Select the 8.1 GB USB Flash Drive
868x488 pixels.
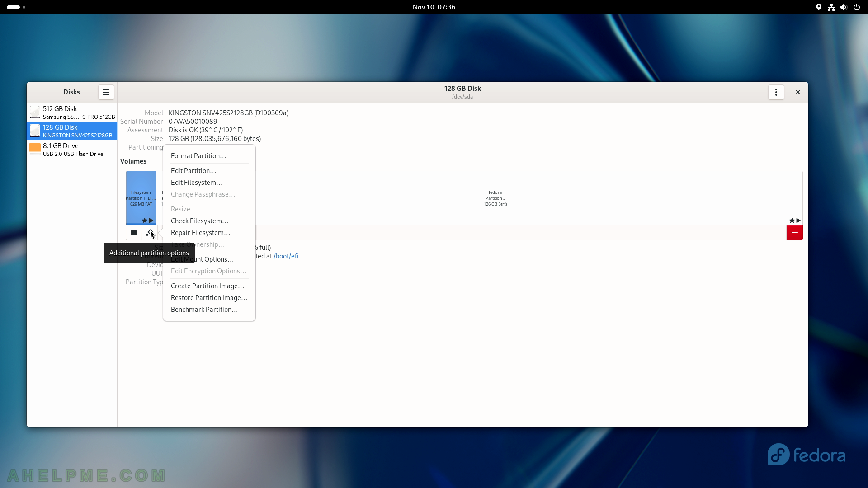[72, 150]
